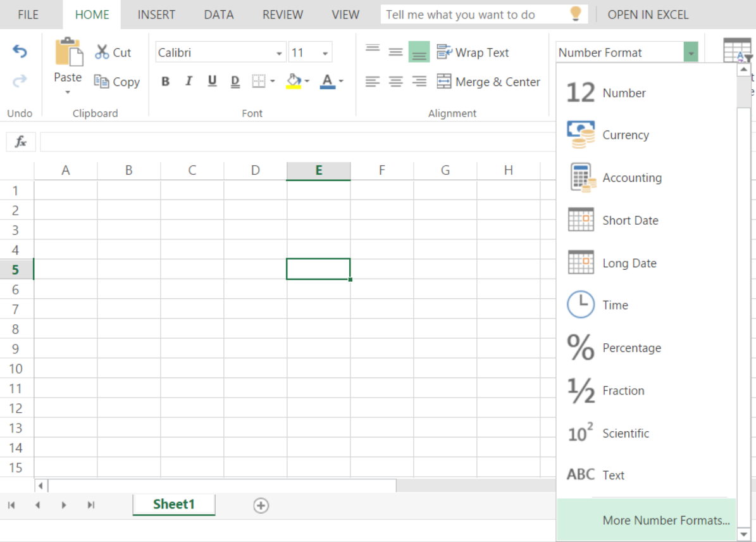Toggle italic formatting
756x542 pixels.
pos(189,82)
